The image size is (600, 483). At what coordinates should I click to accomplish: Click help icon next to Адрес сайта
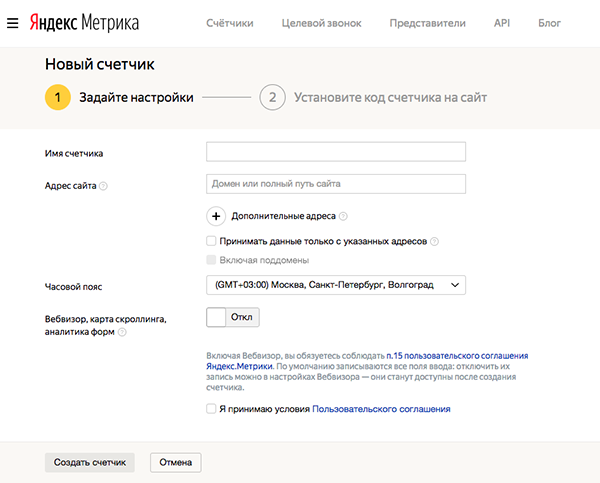click(104, 185)
